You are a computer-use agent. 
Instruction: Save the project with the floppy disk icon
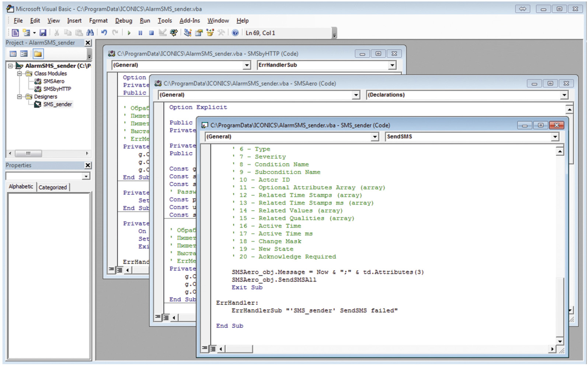click(43, 33)
